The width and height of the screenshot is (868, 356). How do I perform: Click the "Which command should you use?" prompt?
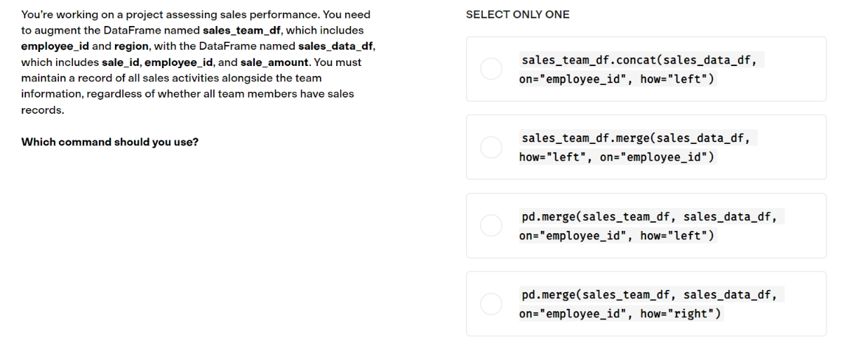pyautogui.click(x=110, y=142)
